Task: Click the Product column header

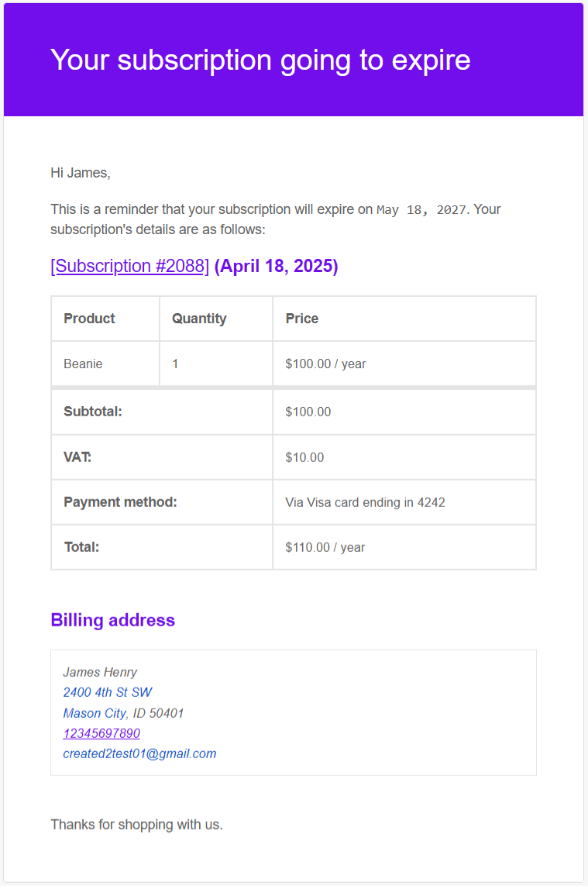Action: (89, 319)
